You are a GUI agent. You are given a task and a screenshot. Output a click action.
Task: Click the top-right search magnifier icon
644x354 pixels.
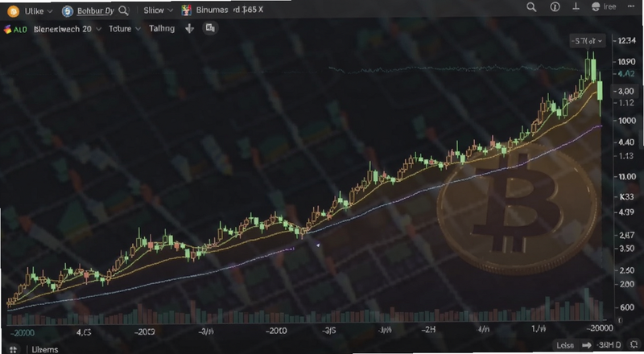(x=531, y=7)
